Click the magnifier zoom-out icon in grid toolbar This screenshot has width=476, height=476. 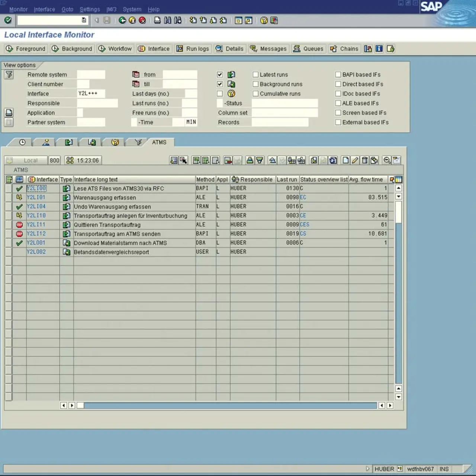coord(387,160)
